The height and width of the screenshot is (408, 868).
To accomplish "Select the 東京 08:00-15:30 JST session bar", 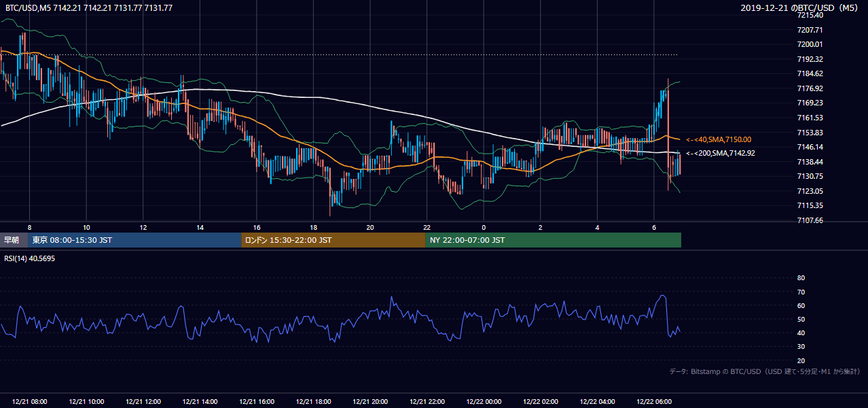I will click(x=135, y=240).
